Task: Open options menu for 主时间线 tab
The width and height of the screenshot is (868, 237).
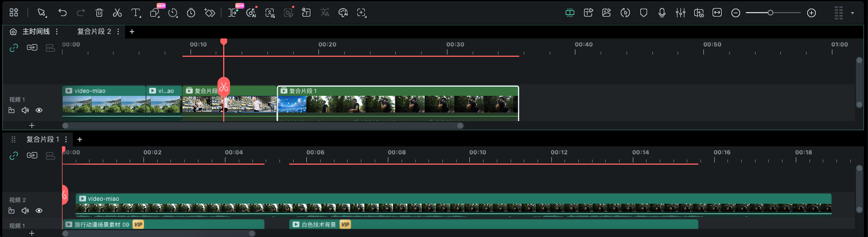Action: pos(57,32)
